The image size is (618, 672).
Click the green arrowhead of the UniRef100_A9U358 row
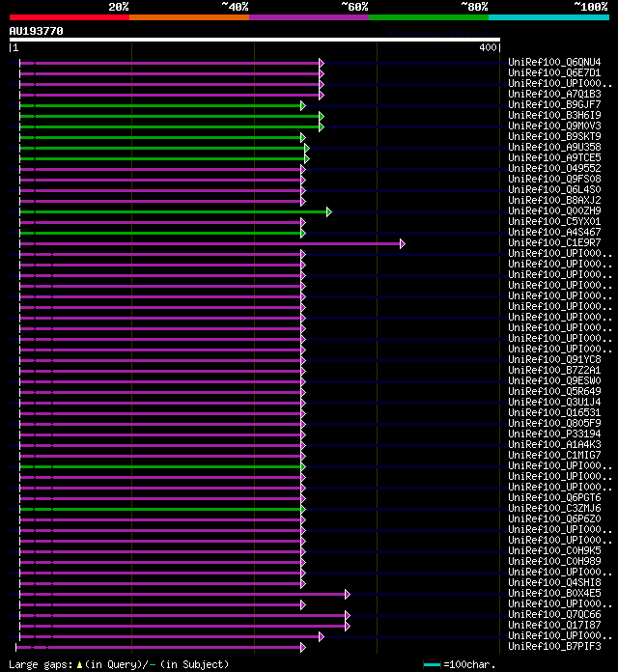click(307, 149)
